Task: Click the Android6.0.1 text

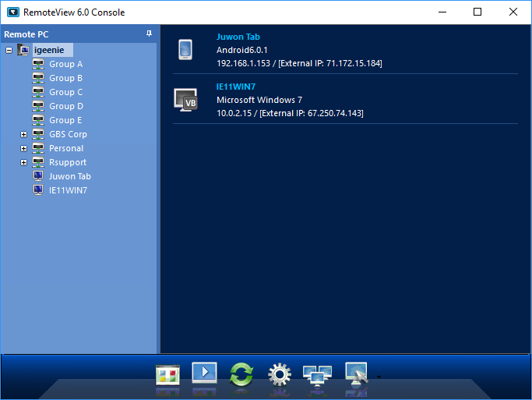Action: tap(242, 50)
